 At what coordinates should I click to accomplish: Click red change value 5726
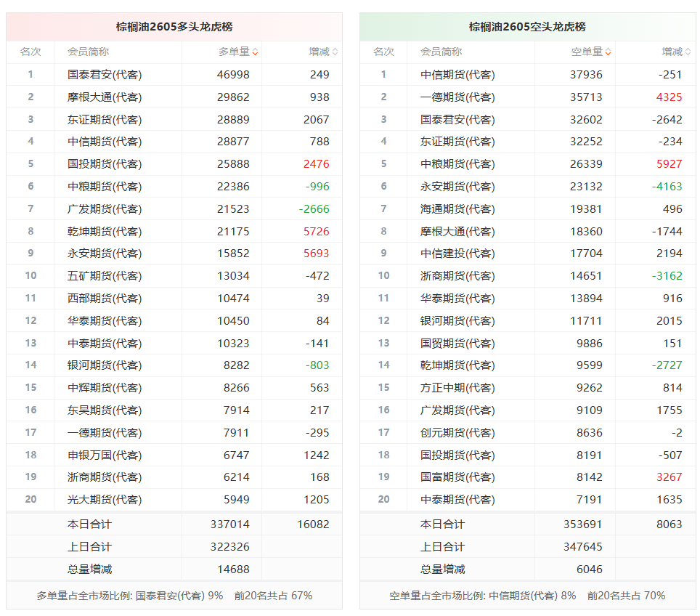(x=316, y=232)
